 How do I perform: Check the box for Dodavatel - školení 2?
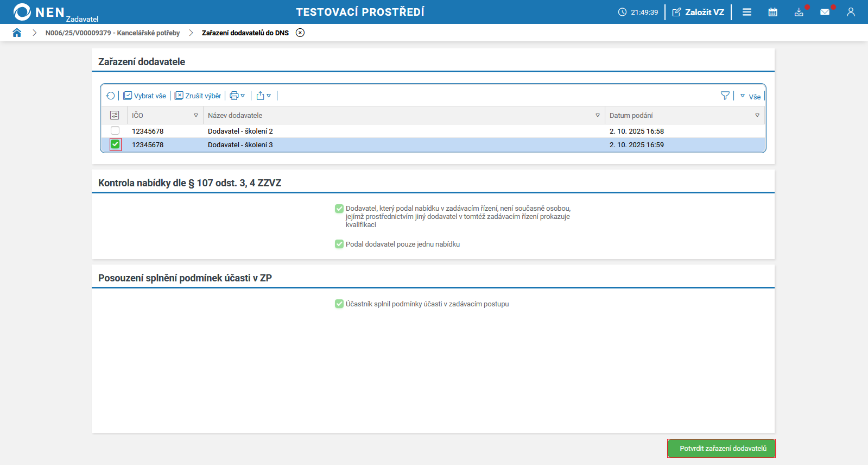115,131
